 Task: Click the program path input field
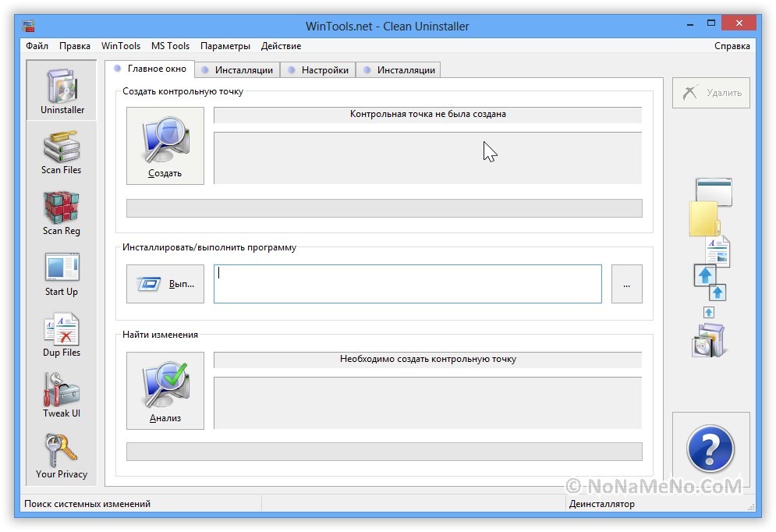pyautogui.click(x=407, y=284)
